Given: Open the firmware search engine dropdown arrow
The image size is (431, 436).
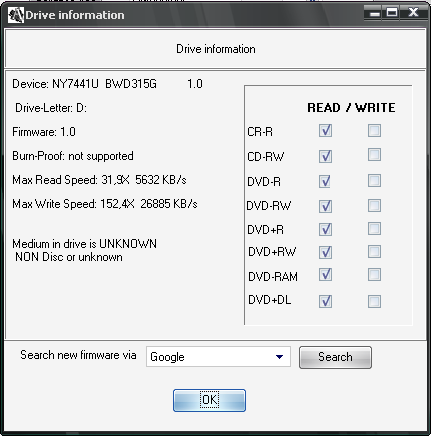Looking at the screenshot, I should [280, 357].
